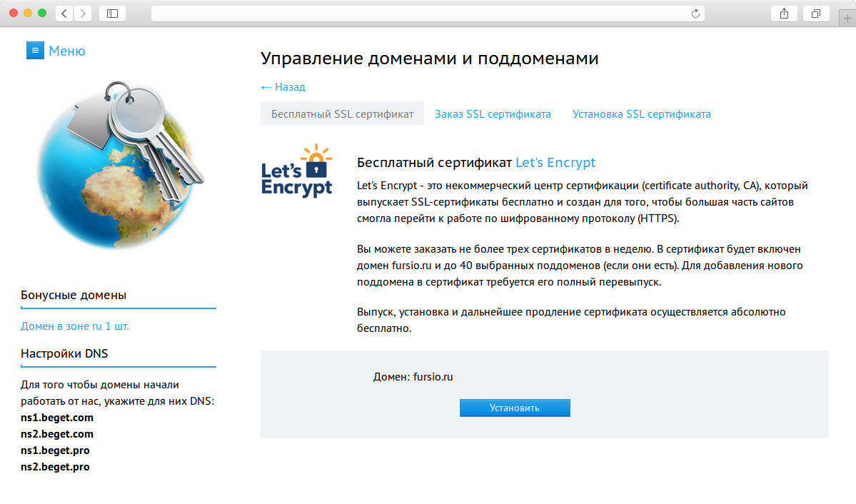Close the Safari window with red button
The width and height of the screenshot is (856, 504).
(14, 13)
